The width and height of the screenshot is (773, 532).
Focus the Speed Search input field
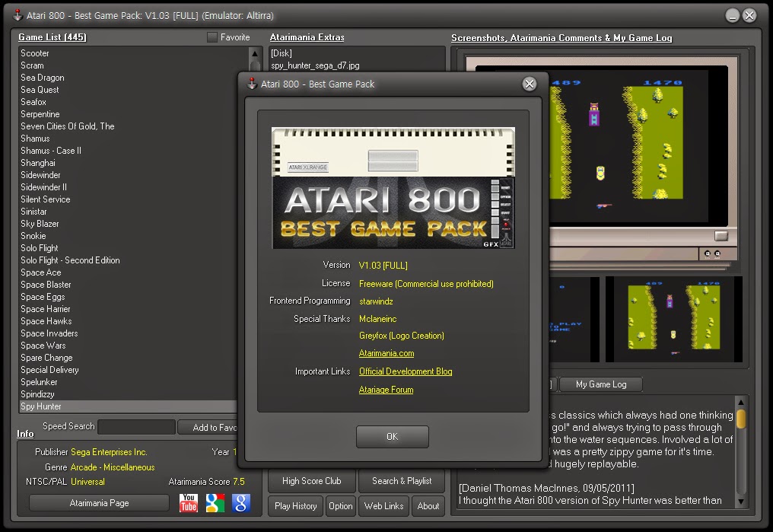pyautogui.click(x=136, y=426)
